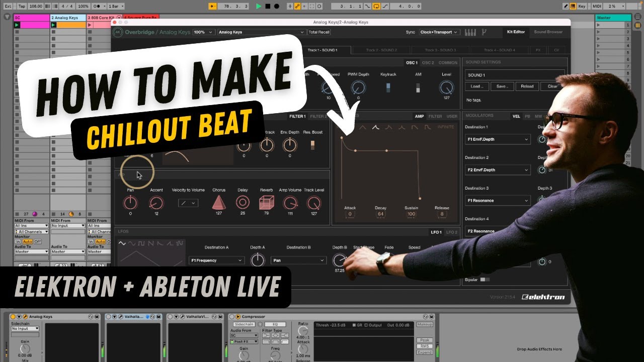Click the Amp Volume knob
Viewport: 644px width, 362px height.
coord(290,203)
